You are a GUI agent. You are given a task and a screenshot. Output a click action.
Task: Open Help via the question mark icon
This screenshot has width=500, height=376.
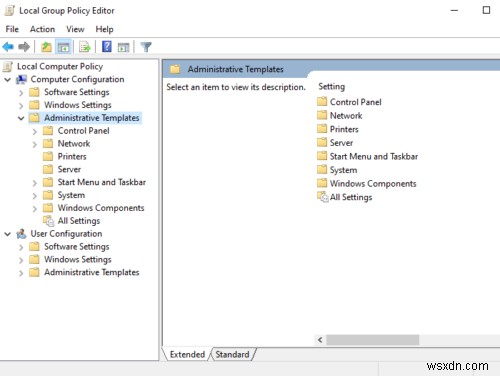[107, 47]
